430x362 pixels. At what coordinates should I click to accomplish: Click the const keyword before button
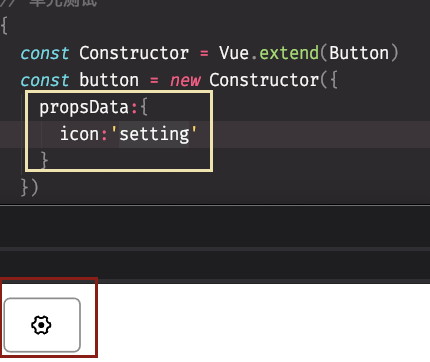(45, 80)
